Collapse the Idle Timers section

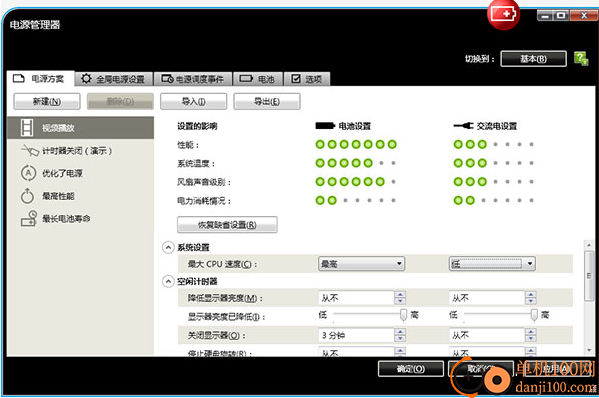(x=168, y=282)
